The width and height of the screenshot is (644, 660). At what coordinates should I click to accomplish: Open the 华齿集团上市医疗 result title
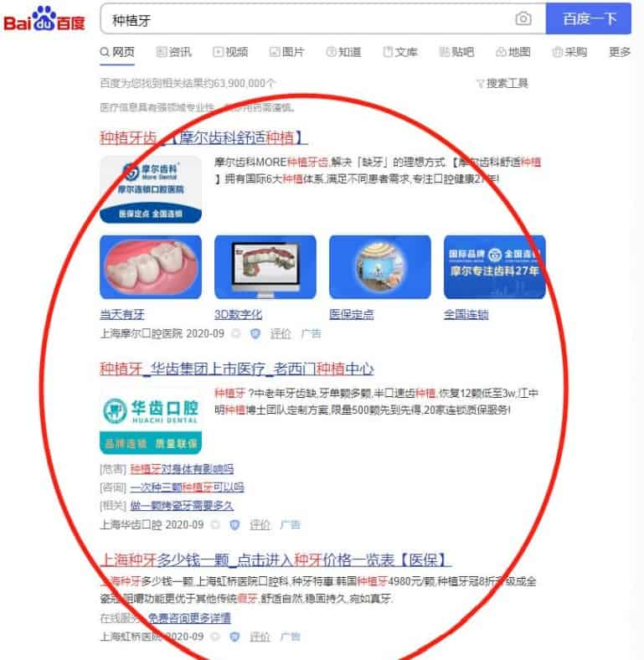[236, 369]
